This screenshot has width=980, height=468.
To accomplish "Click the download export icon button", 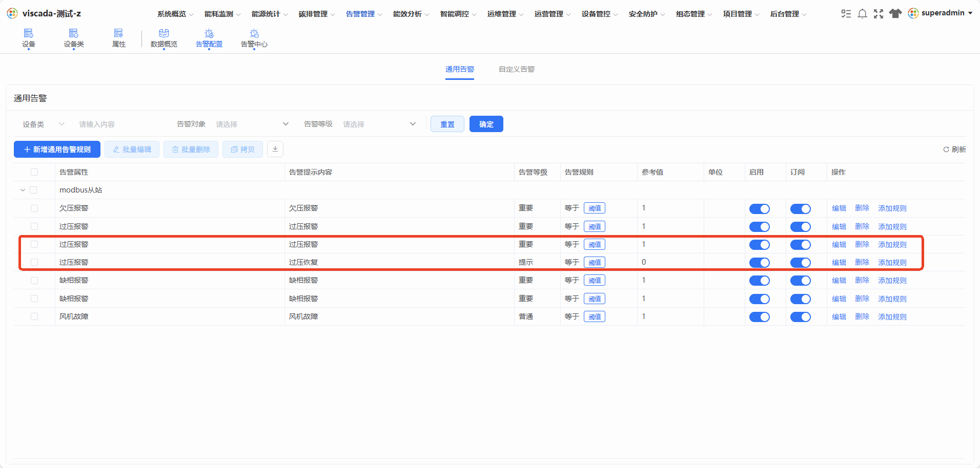I will coord(275,149).
